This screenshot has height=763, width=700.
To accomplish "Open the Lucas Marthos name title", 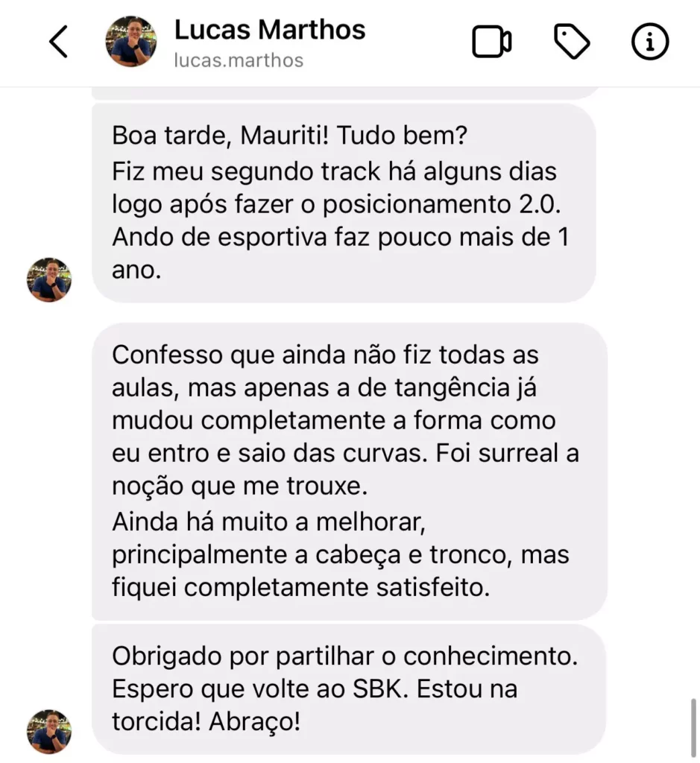I will click(270, 30).
